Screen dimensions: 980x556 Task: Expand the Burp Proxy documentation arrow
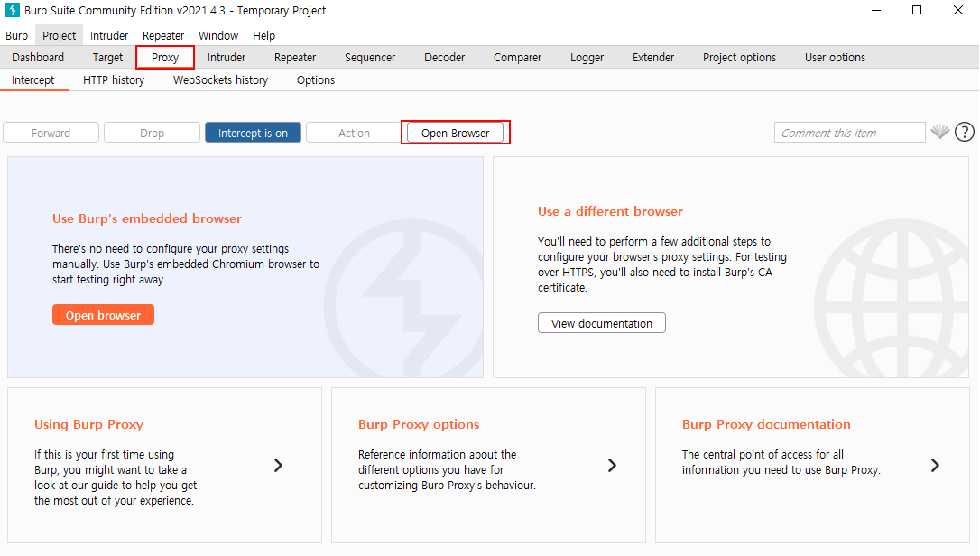click(x=935, y=466)
